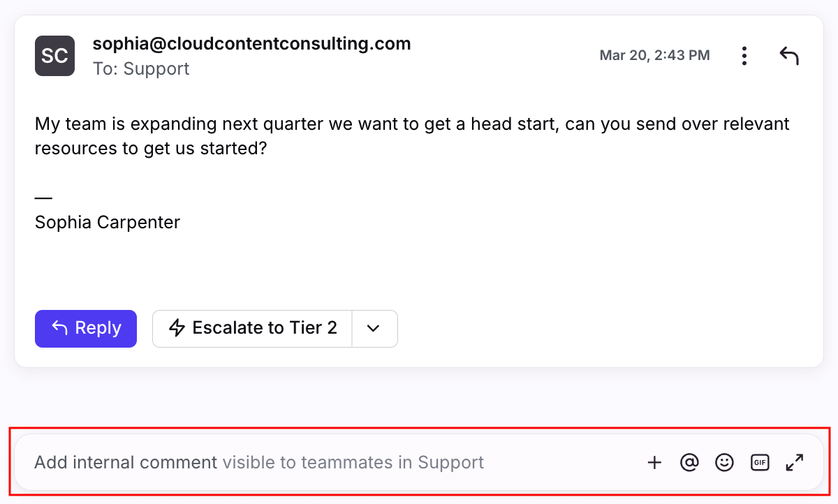Click the reply arrow icon in message header
Viewport: 838px width, 504px height.
pyautogui.click(x=789, y=56)
